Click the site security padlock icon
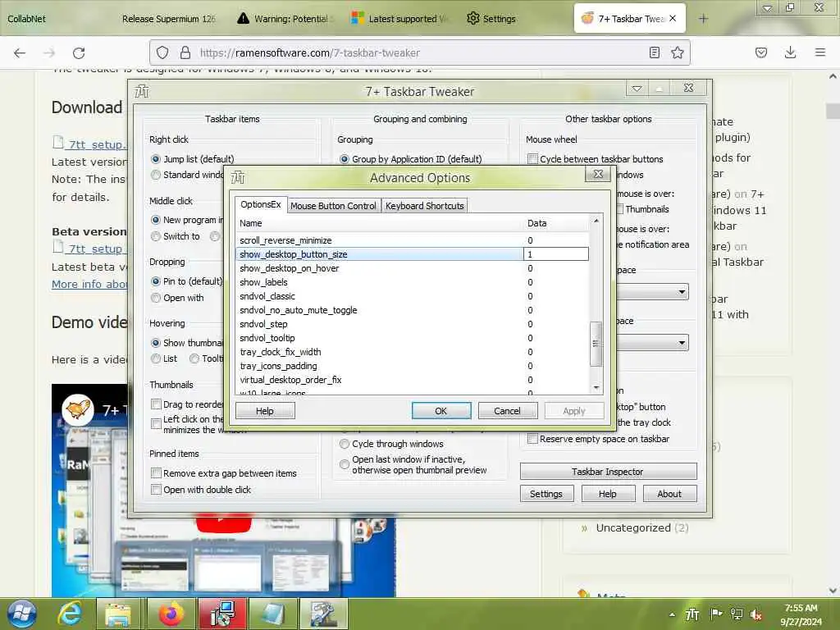840x630 pixels. (x=185, y=52)
